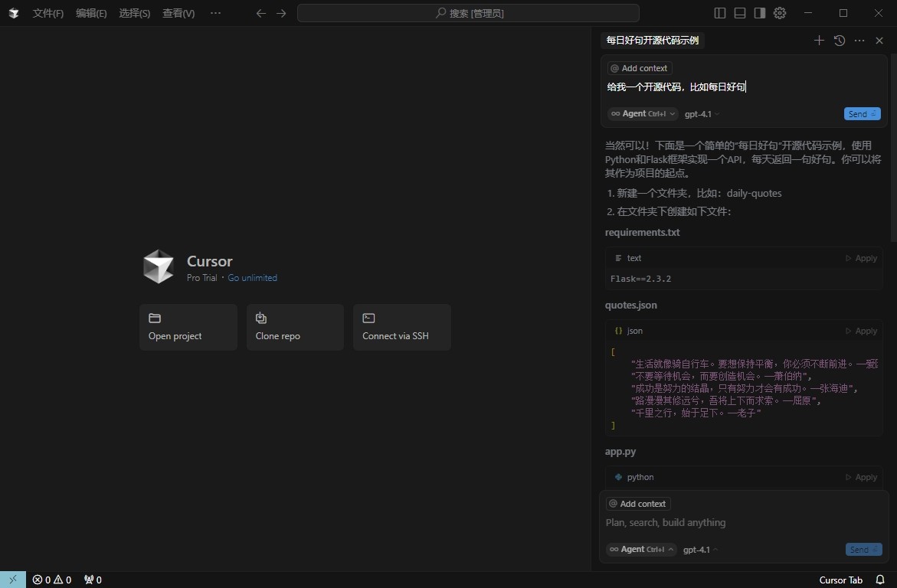This screenshot has height=588, width=897.
Task: Open the 文件(F) menu
Action: click(48, 13)
